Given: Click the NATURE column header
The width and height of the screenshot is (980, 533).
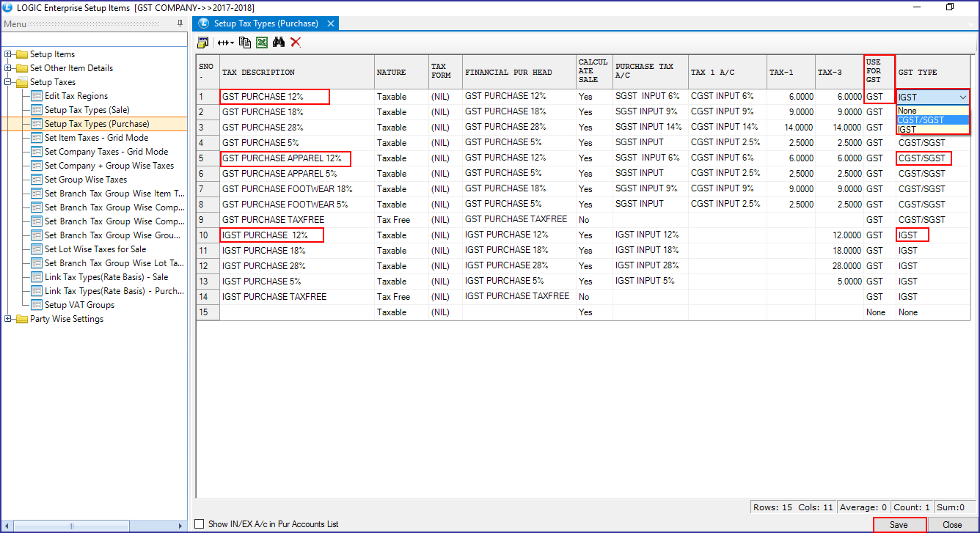Looking at the screenshot, I should [401, 72].
